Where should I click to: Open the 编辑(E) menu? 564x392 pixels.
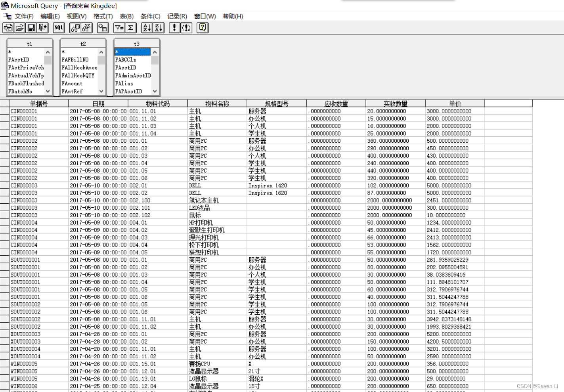click(x=50, y=16)
